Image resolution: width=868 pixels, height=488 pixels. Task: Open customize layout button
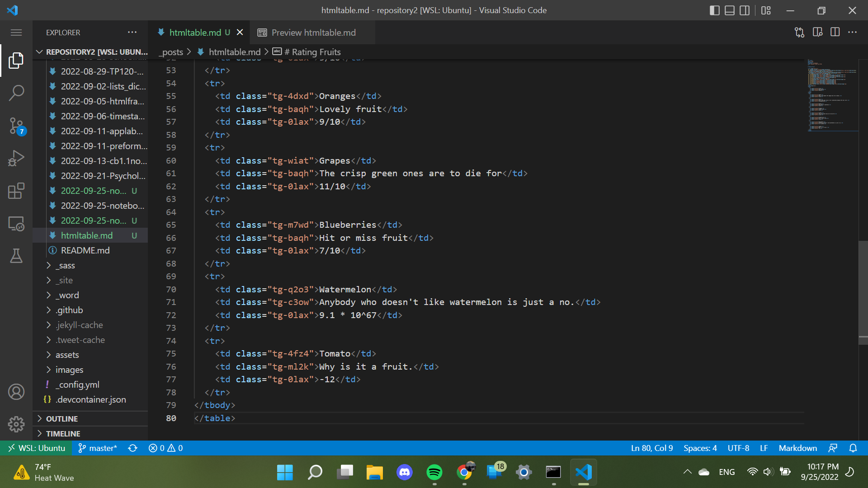tap(766, 10)
